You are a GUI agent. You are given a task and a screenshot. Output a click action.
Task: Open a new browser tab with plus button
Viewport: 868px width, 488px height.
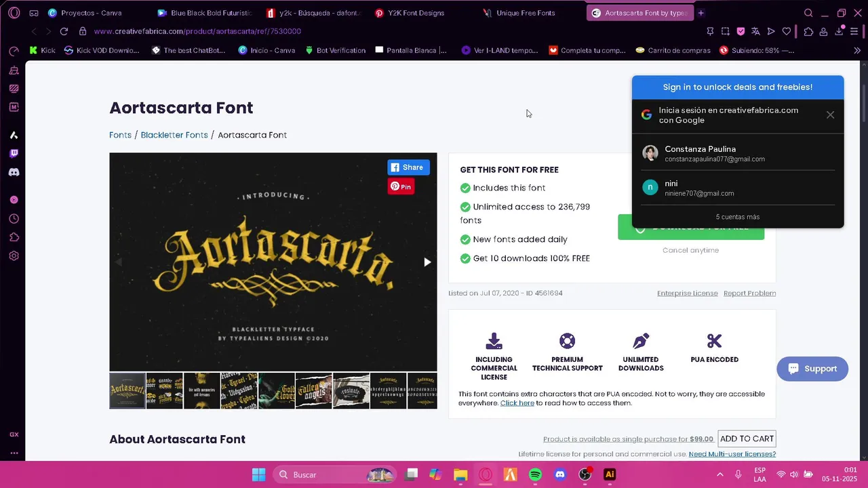[x=701, y=13]
